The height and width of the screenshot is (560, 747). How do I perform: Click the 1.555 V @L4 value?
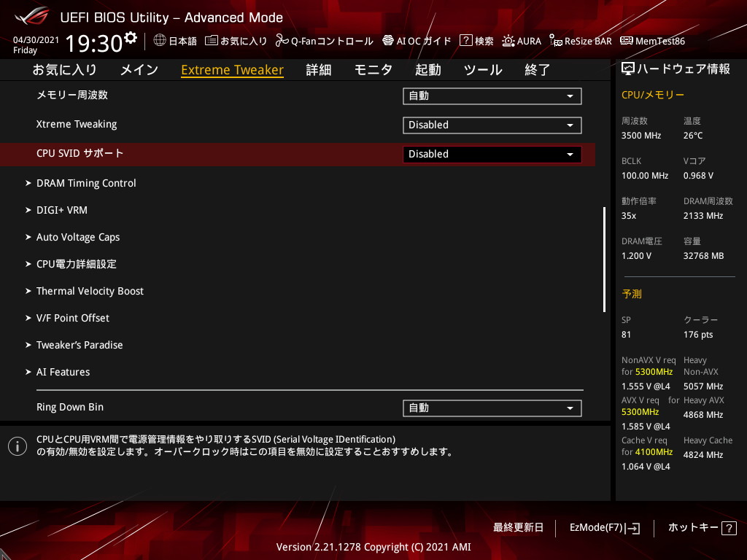pos(646,386)
